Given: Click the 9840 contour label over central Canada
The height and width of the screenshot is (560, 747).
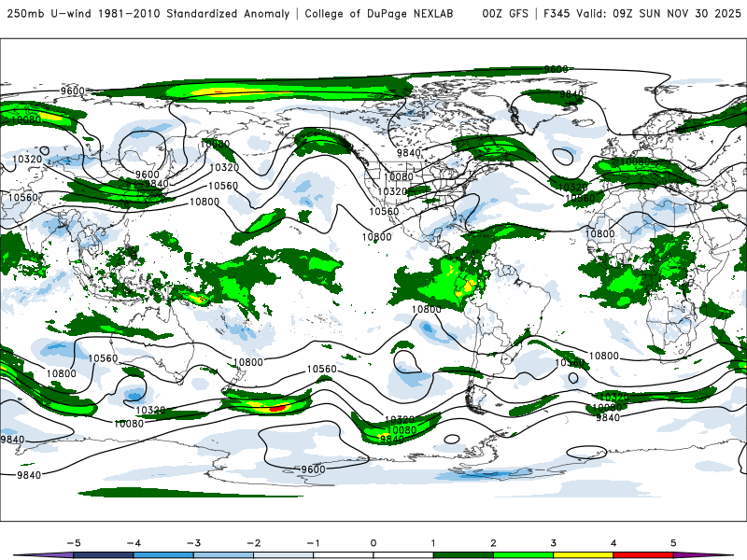Looking at the screenshot, I should coord(409,153).
